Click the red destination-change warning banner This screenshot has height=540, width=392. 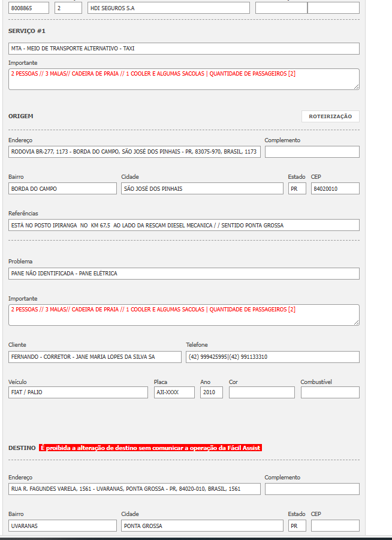[x=150, y=448]
